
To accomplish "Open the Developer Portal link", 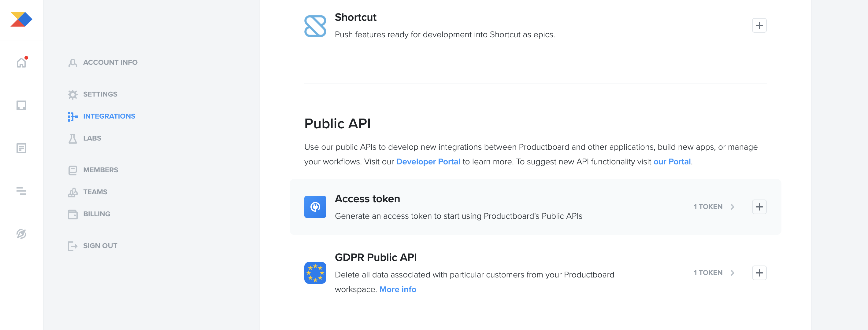I will (428, 162).
